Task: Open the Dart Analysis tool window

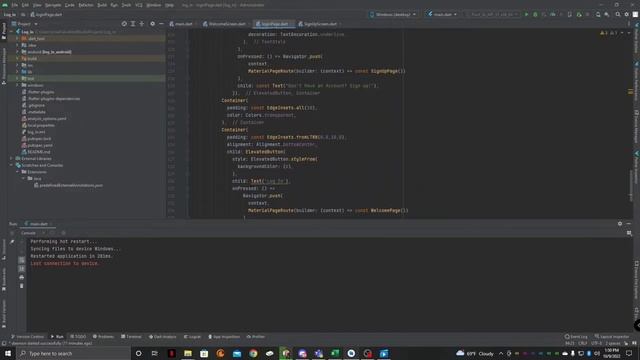Action: point(162,337)
